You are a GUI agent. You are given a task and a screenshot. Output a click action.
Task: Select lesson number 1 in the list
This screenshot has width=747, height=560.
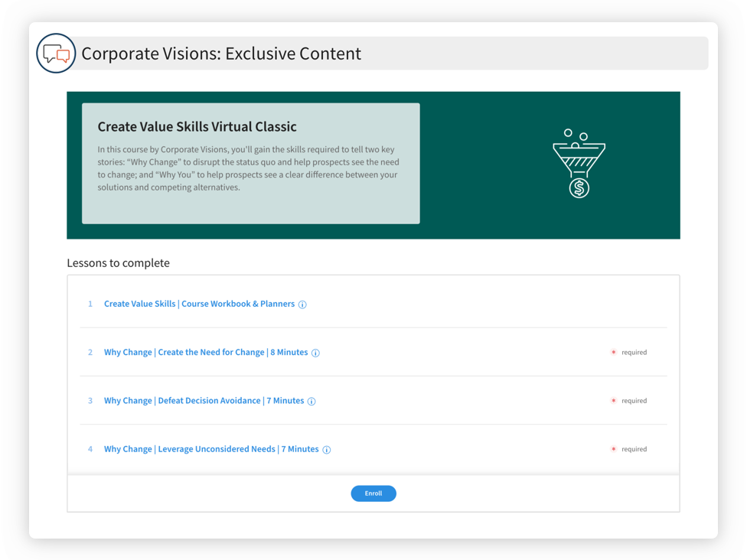(90, 304)
